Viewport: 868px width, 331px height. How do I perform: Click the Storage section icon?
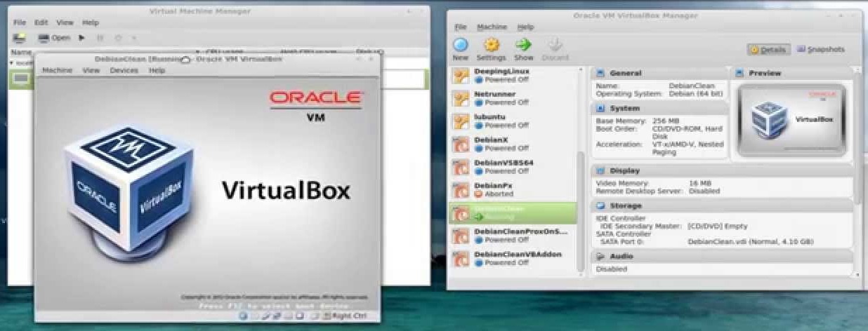(x=601, y=206)
